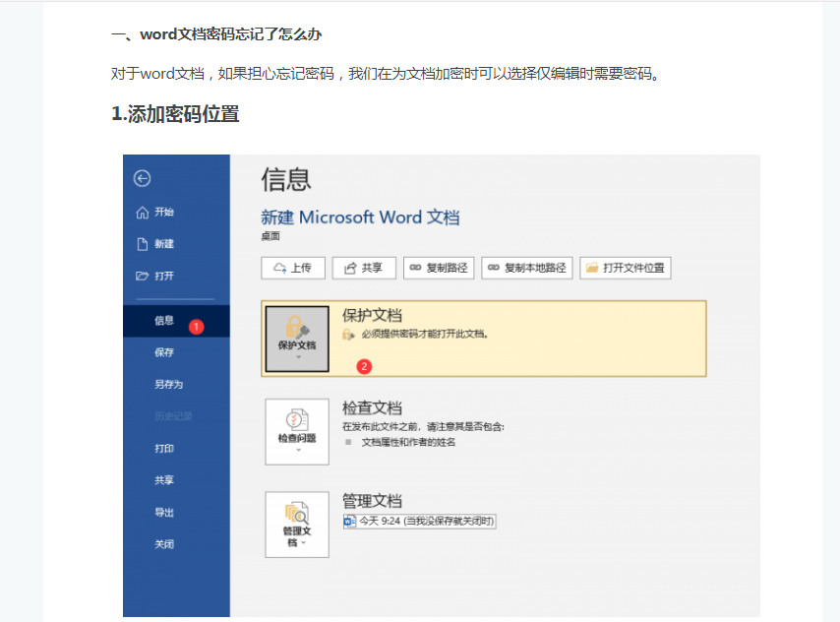The height and width of the screenshot is (622, 840).
Task: Expand the 管理文档 dropdown arrow
Action: (303, 541)
